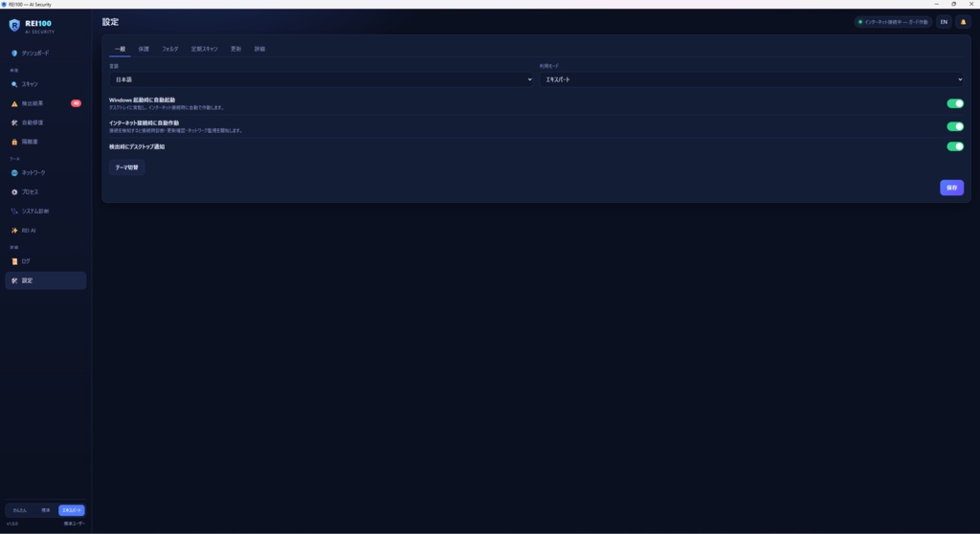Click the REI100 shield logo
Viewport: 980px width, 534px height.
14,25
